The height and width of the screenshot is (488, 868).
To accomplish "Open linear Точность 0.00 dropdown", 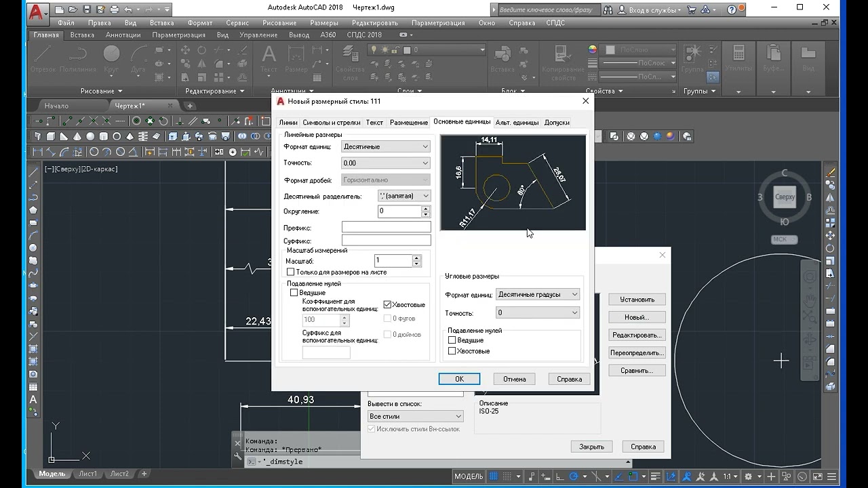I will click(x=386, y=163).
